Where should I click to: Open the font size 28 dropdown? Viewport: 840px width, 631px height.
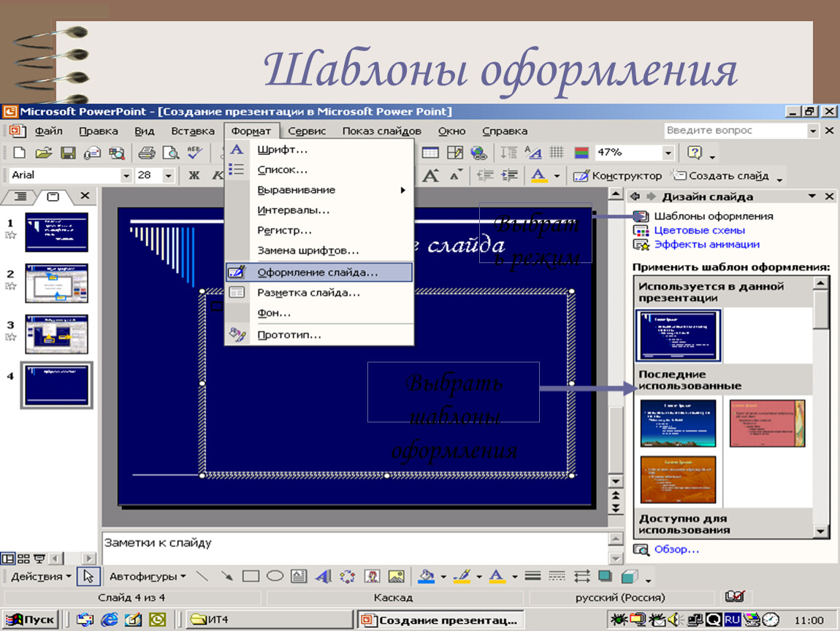coord(168,175)
